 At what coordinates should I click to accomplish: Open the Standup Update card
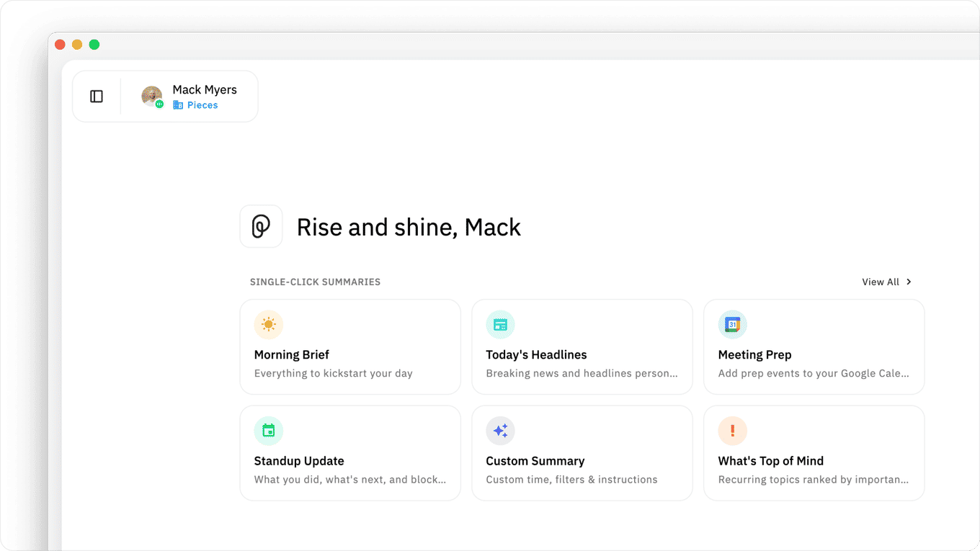point(350,453)
